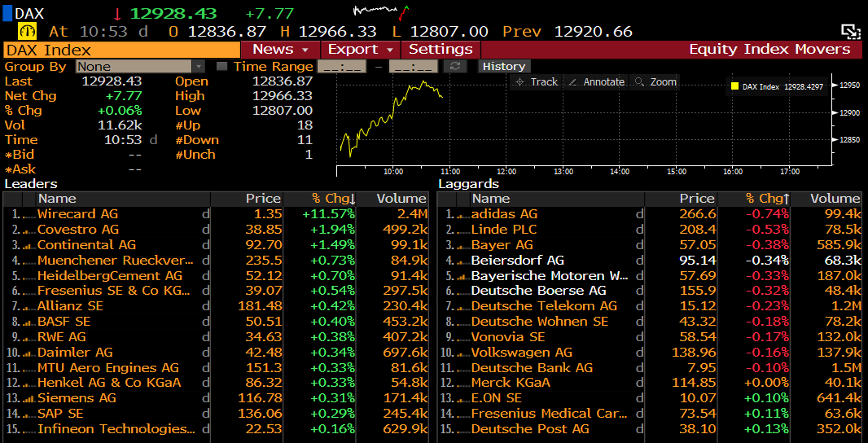Open Wirecard AG in Leaders list
This screenshot has height=443, width=868.
pyautogui.click(x=77, y=214)
